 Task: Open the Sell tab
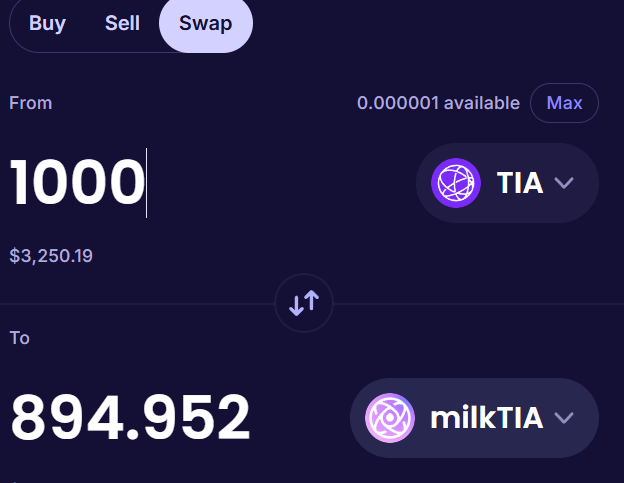122,23
